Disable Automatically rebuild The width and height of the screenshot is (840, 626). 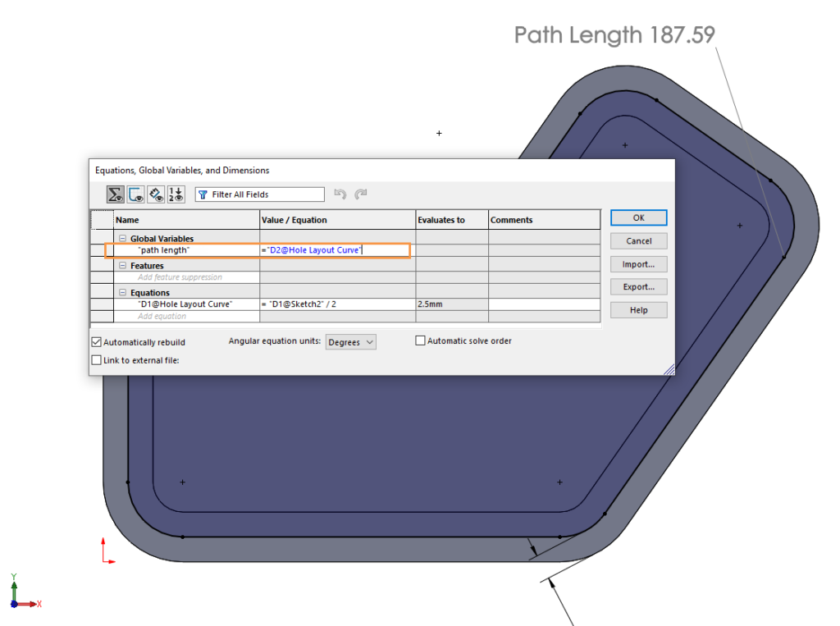click(x=97, y=341)
